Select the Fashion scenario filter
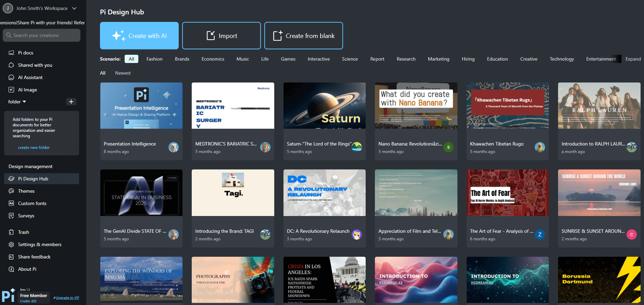 click(154, 59)
